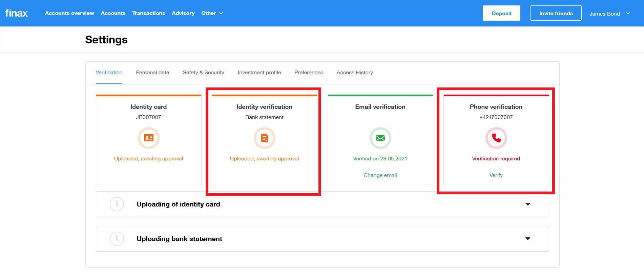Expand the Uploading of identity card section
The image size is (644, 276).
(527, 204)
